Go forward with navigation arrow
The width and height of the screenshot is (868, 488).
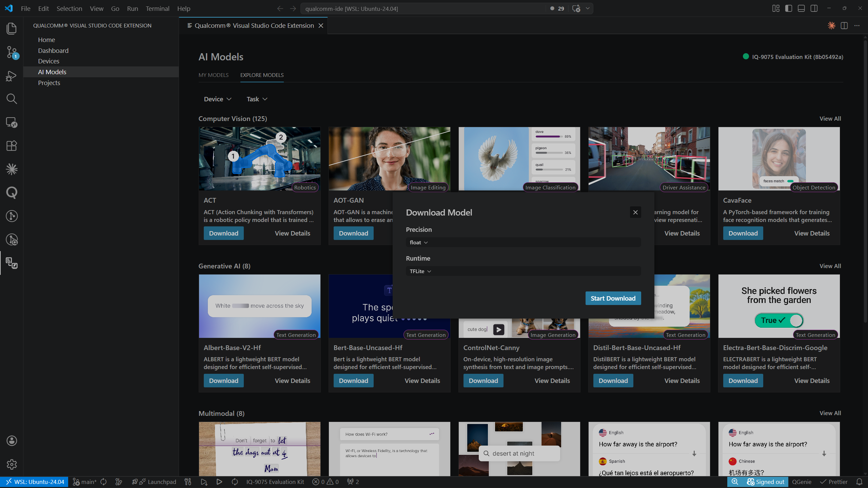(293, 8)
